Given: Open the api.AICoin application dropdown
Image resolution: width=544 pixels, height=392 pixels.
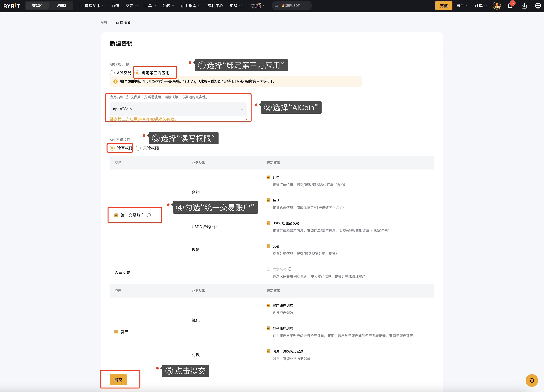Looking at the screenshot, I should point(178,109).
